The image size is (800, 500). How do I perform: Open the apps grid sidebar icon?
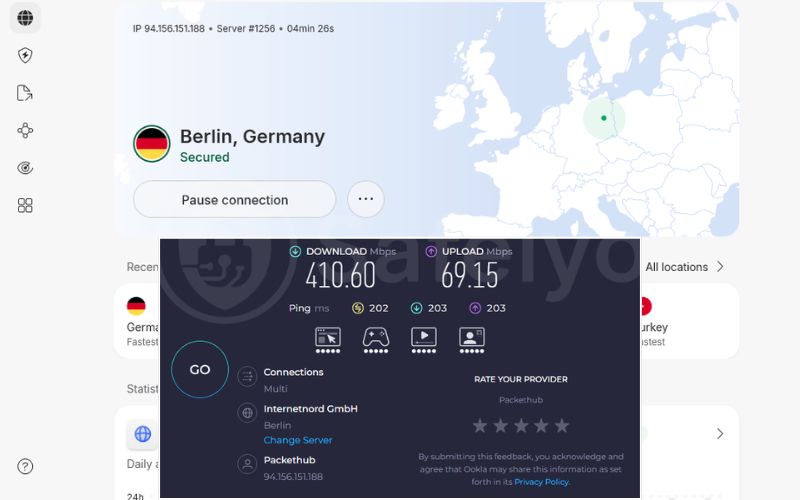(x=25, y=205)
